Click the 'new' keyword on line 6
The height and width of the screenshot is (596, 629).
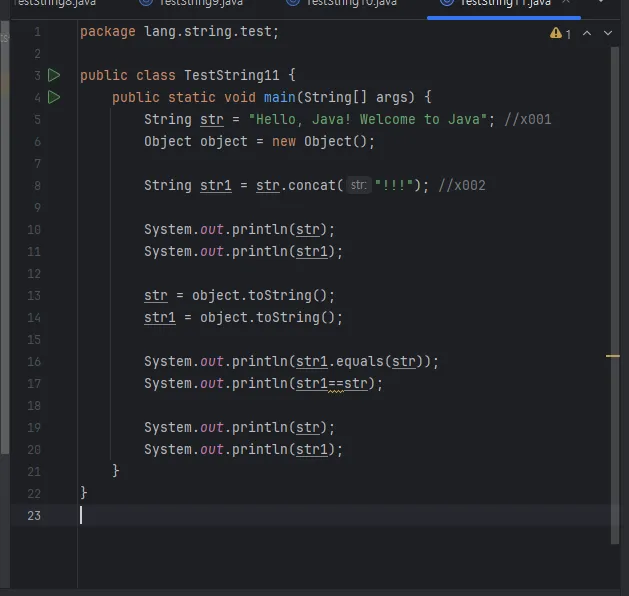pos(284,142)
